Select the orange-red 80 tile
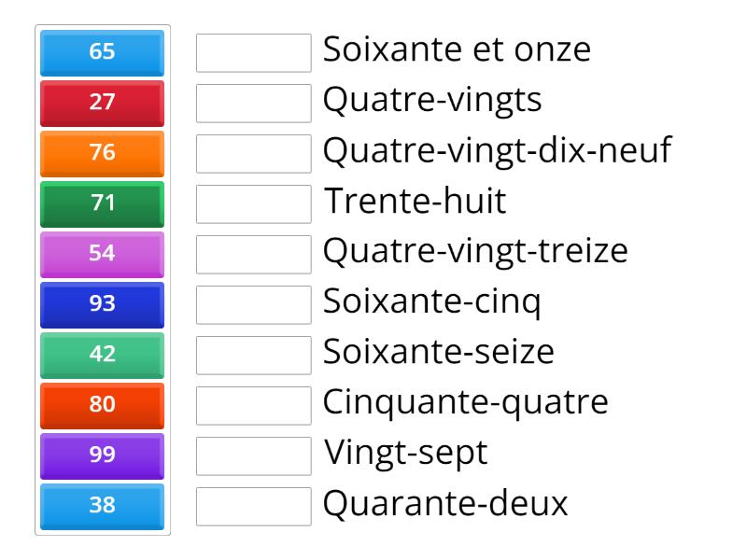The height and width of the screenshot is (560, 747). 101,406
